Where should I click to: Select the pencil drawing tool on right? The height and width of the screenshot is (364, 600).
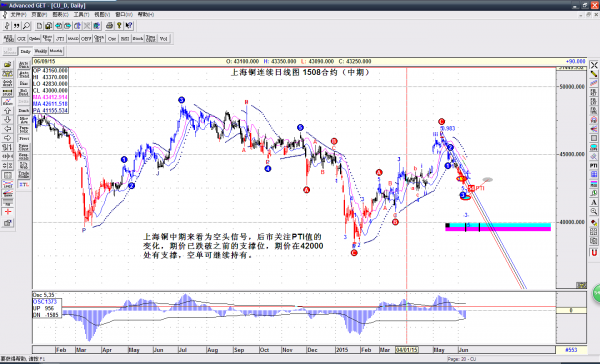[593, 74]
